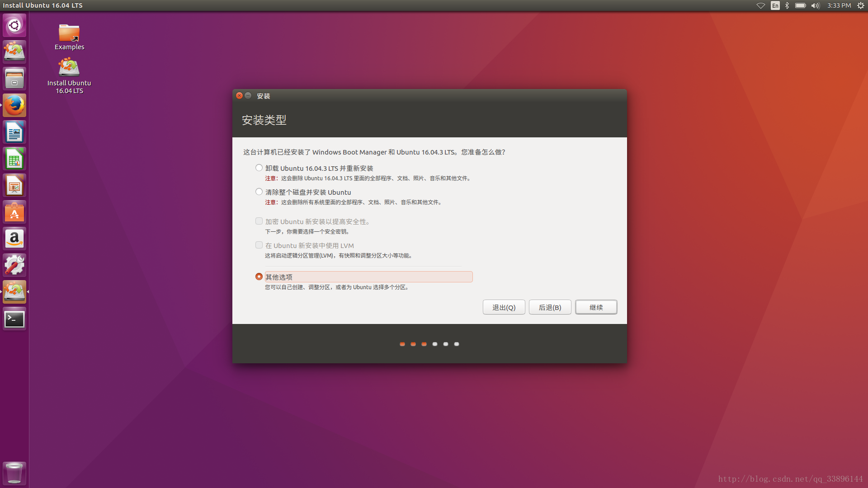Click the 其他选项 label text
This screenshot has width=868, height=488.
click(279, 277)
